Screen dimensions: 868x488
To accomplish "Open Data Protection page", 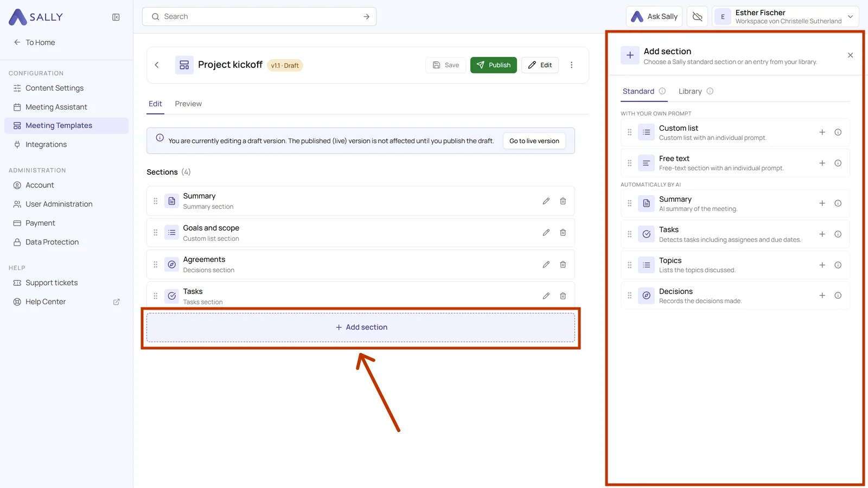I will coord(66,242).
